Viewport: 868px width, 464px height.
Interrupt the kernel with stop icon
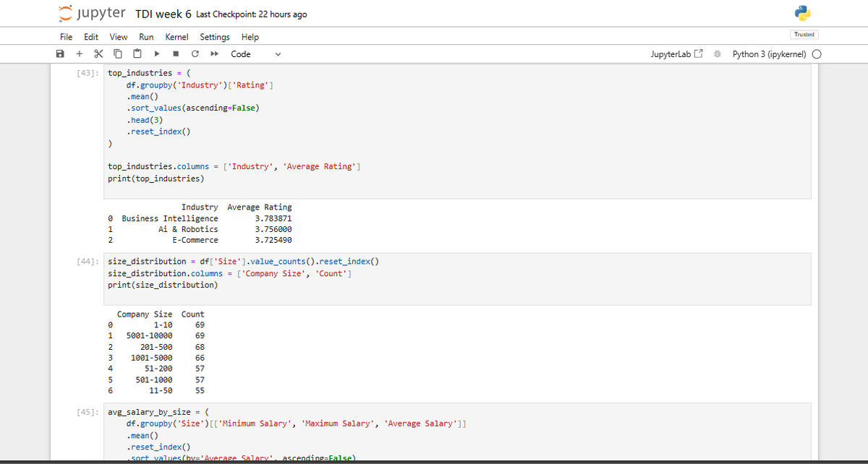click(x=176, y=54)
